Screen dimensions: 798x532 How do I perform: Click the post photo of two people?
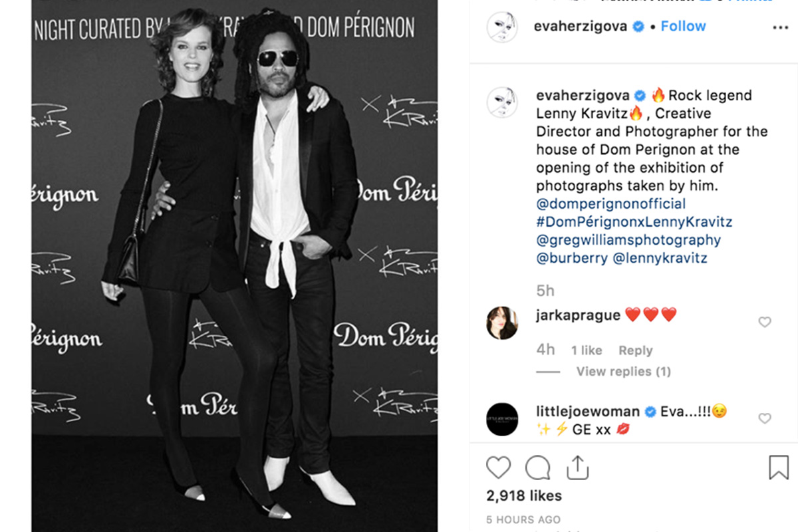coord(234,266)
